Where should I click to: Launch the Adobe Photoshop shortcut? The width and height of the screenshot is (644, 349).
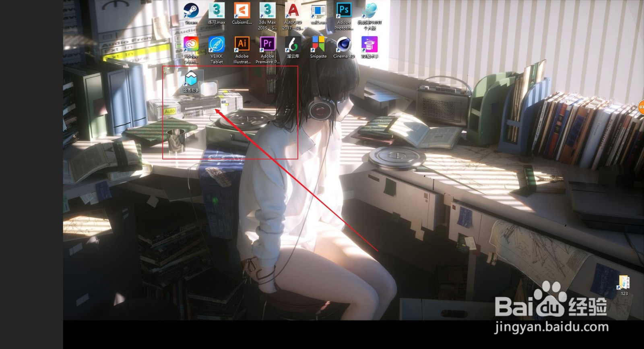[x=344, y=16]
